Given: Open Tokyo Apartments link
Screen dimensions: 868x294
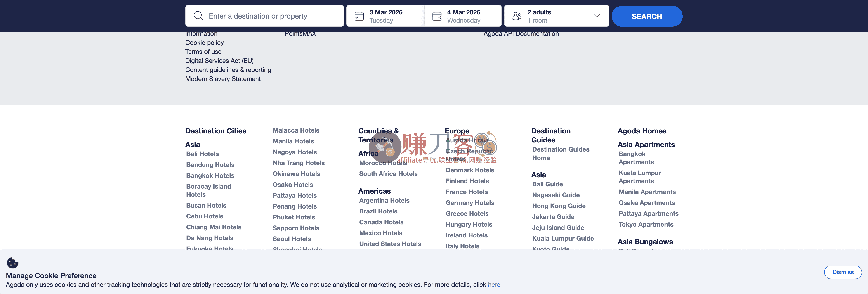Looking at the screenshot, I should (646, 224).
